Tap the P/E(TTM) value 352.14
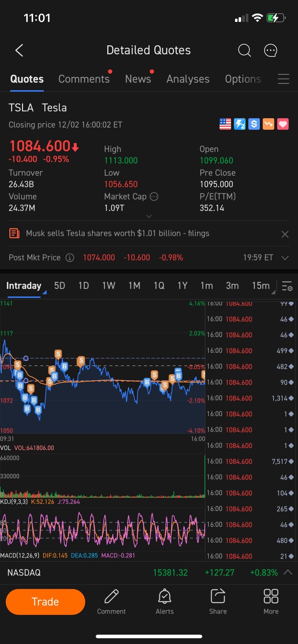 (212, 208)
